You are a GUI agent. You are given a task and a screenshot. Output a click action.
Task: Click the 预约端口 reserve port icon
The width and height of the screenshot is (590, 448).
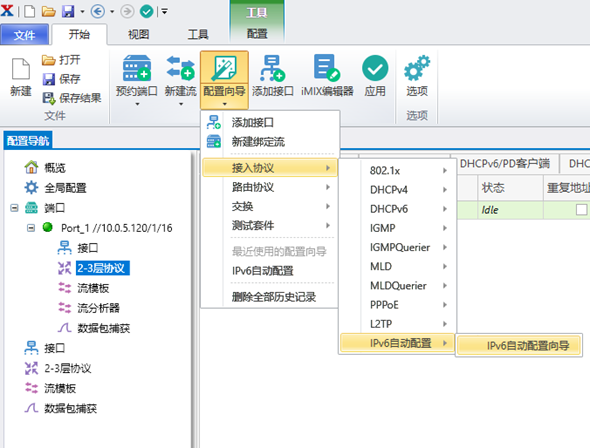pyautogui.click(x=137, y=68)
